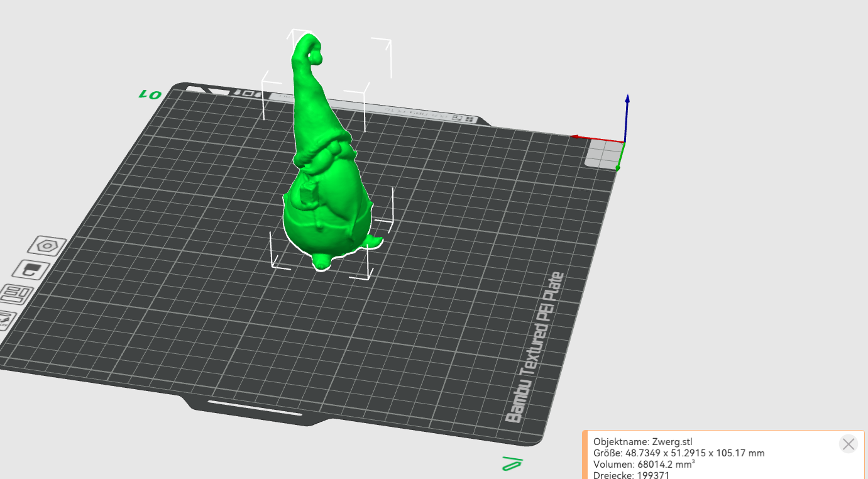Close the object info notification
868x479 pixels.
849,444
